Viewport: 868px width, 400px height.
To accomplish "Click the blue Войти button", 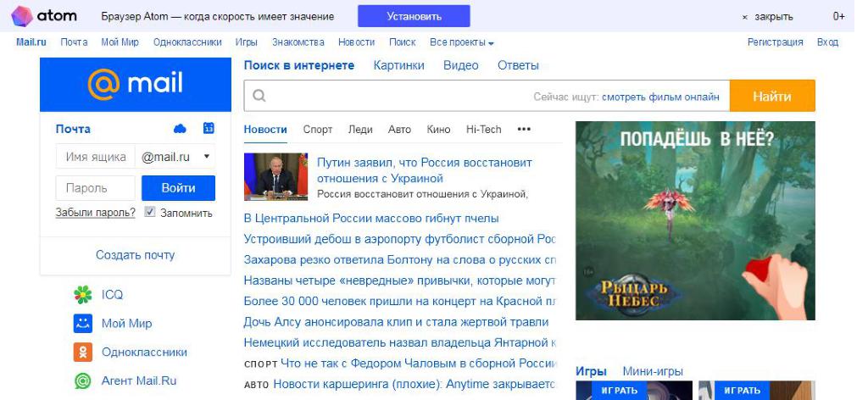I will pyautogui.click(x=178, y=188).
